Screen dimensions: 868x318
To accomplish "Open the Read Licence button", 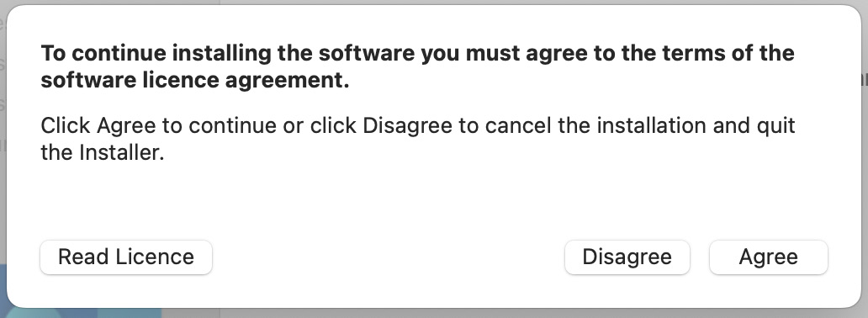I will (126, 257).
